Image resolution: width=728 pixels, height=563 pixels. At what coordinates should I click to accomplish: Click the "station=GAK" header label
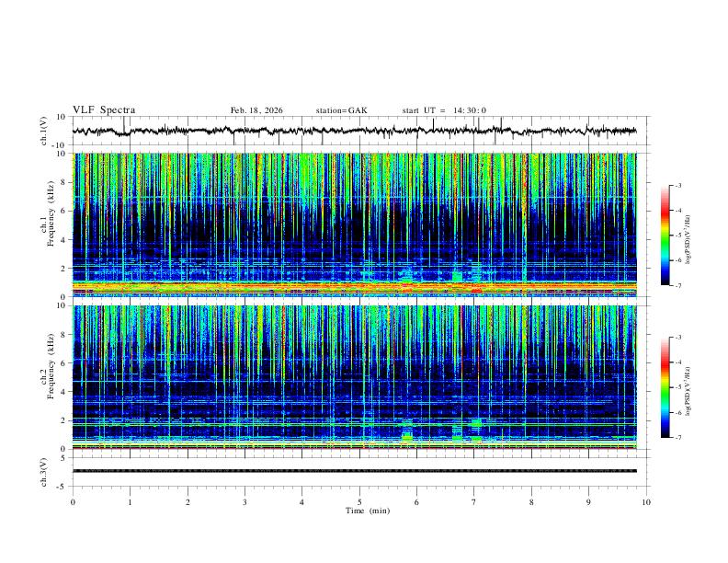341,110
